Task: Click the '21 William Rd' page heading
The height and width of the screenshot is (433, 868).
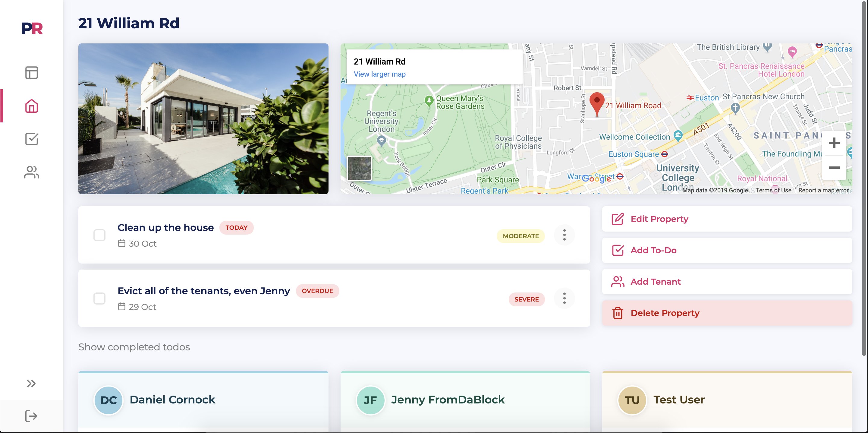Action: 129,23
